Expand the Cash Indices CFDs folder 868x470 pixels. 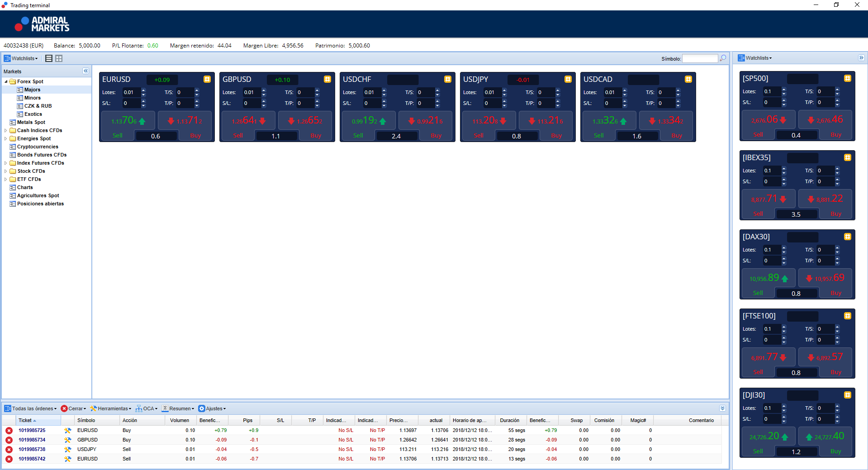(6, 131)
